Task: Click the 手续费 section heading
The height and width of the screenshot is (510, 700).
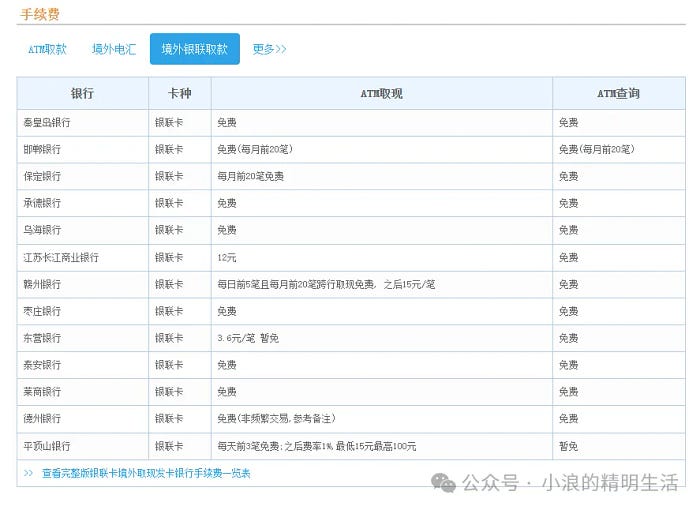Action: (40, 14)
